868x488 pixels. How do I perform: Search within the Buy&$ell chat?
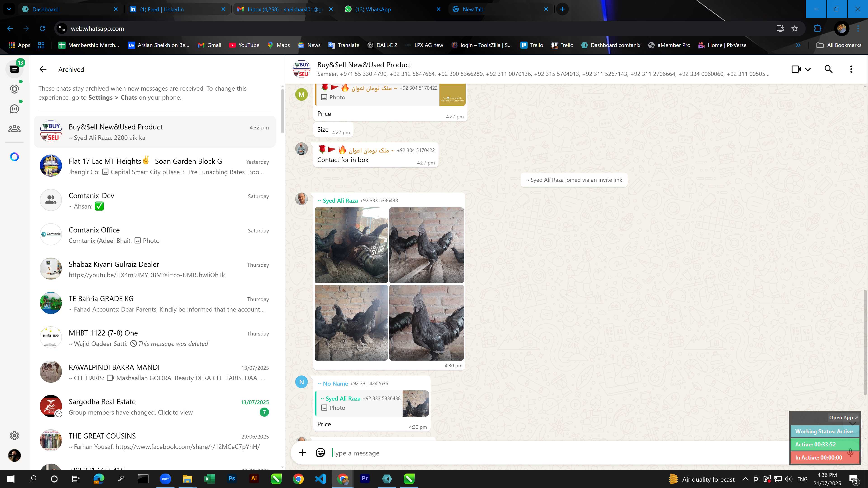tap(828, 69)
